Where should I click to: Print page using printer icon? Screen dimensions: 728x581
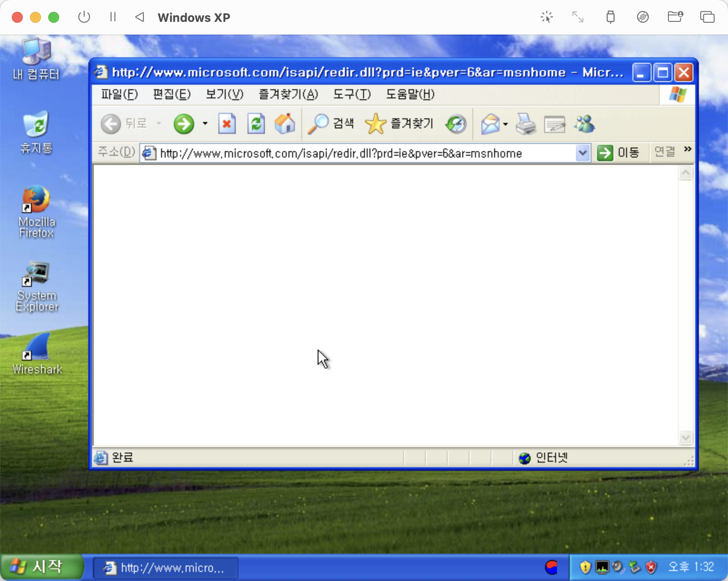526,124
